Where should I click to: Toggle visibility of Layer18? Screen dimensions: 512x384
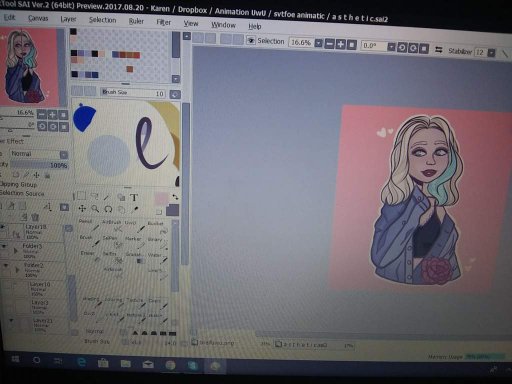point(3,227)
